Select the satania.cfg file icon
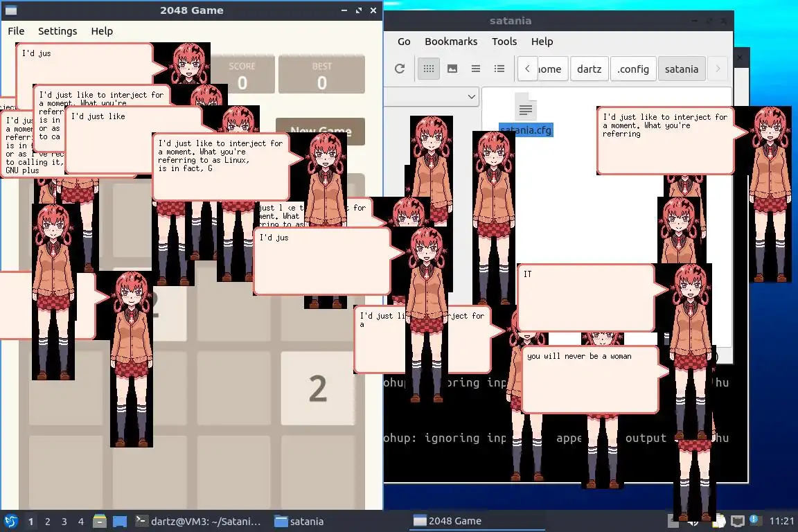The height and width of the screenshot is (532, 798). point(526,107)
